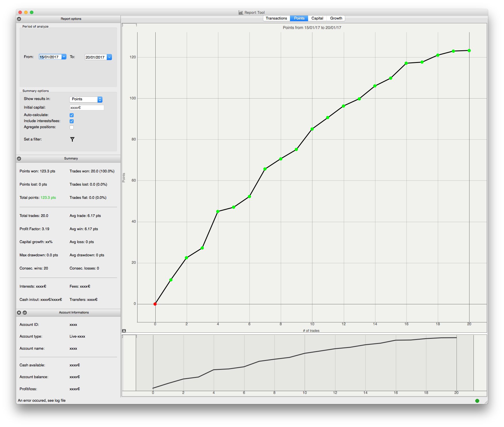
Task: Click the auto-scale 'A' icon below the chart
Action: [124, 331]
